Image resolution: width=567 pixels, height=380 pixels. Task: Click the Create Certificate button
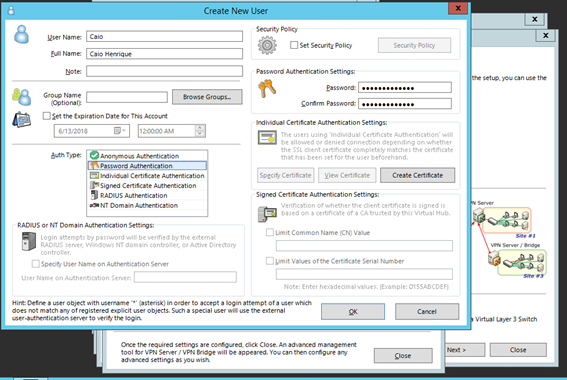point(418,175)
